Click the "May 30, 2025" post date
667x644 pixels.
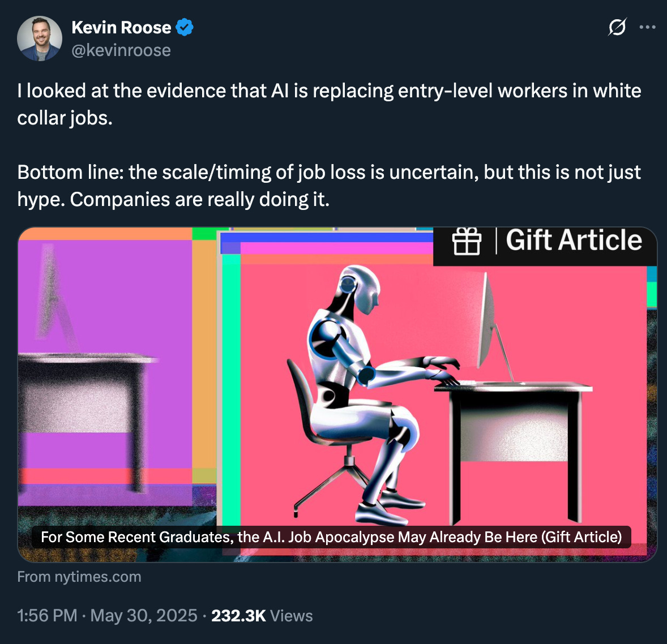point(144,616)
